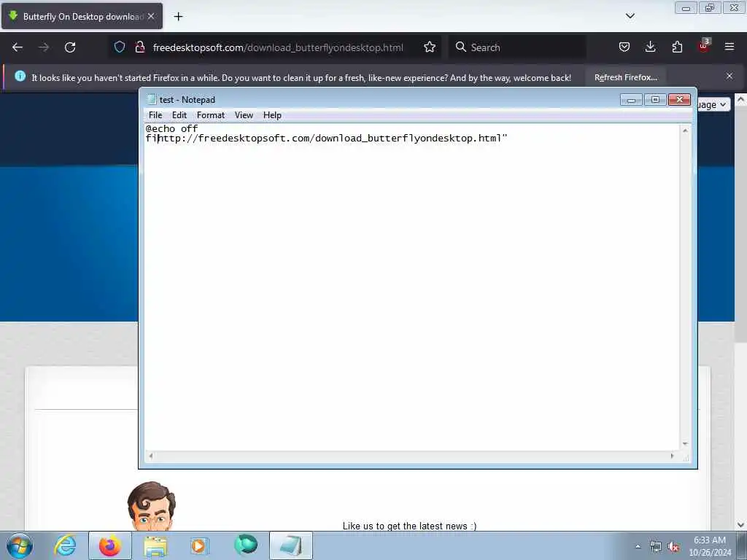747x560 pixels.
Task: Dismiss the Firefox notification bar
Action: point(729,76)
